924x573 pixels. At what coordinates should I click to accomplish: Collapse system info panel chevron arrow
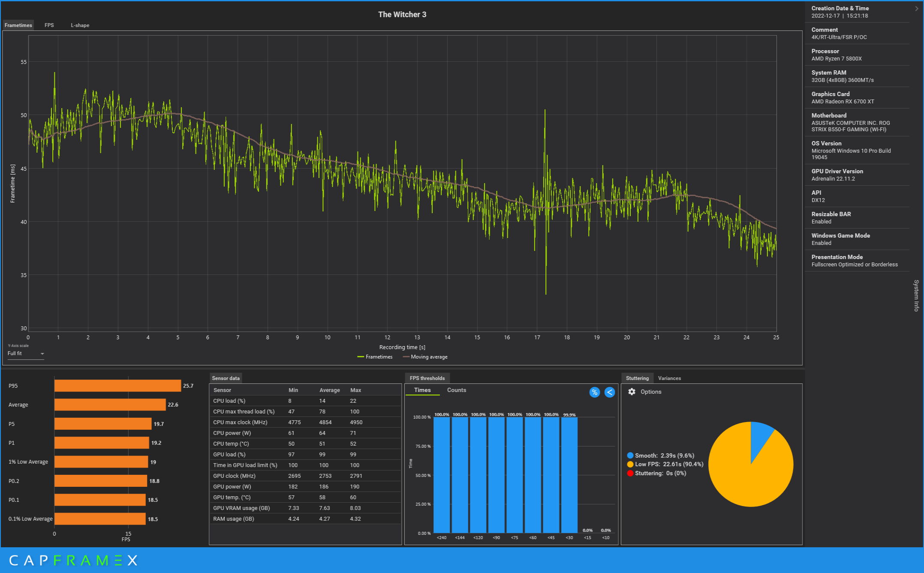pyautogui.click(x=916, y=9)
